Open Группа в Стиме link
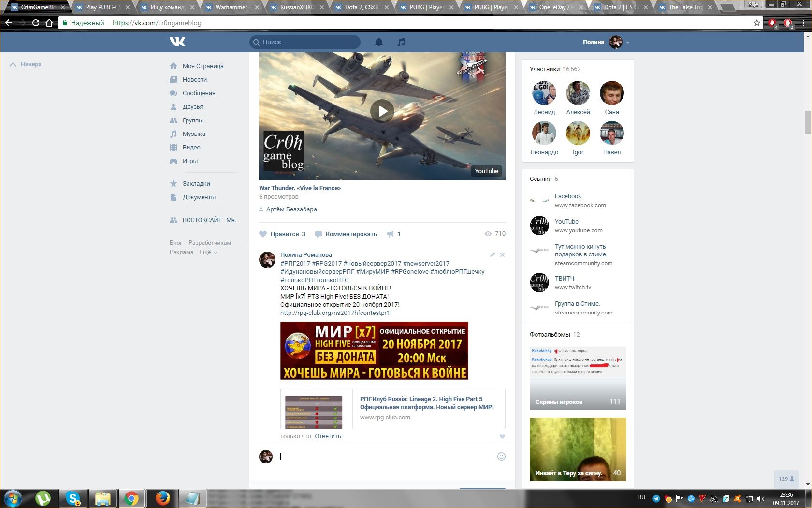Screen dimensions: 812x508 577,304
